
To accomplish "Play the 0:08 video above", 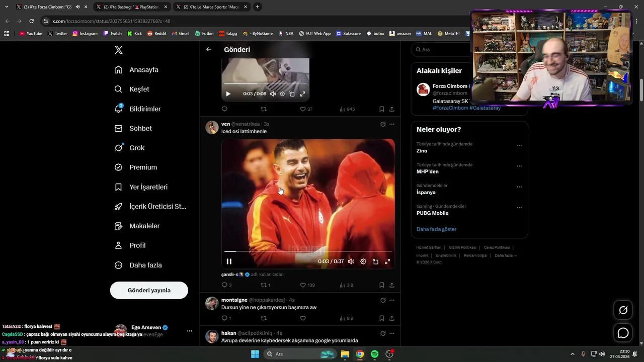I will (228, 94).
